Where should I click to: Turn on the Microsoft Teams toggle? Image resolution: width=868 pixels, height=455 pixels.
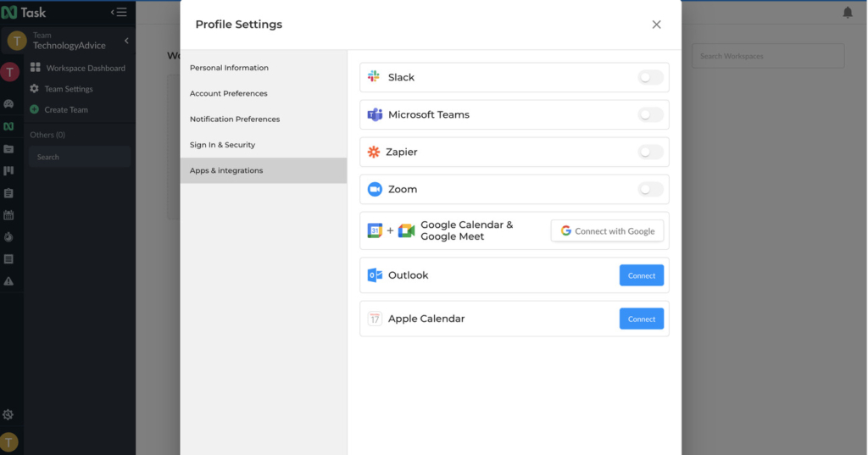click(650, 114)
